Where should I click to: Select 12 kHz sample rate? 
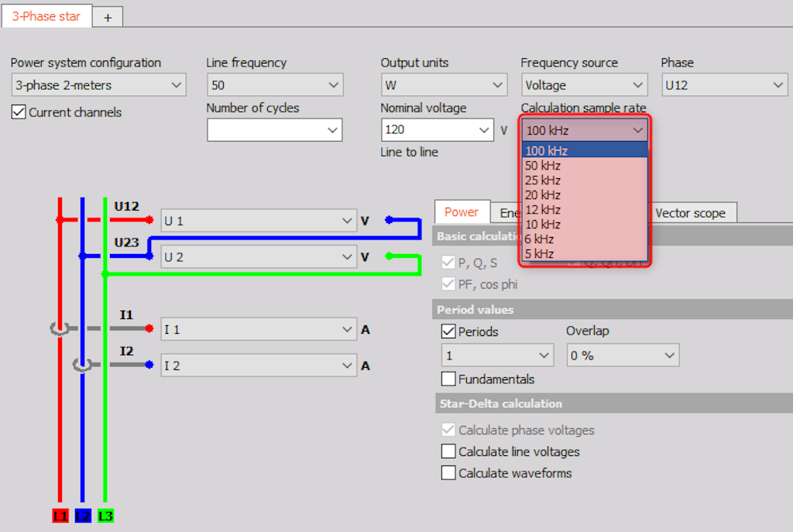585,209
